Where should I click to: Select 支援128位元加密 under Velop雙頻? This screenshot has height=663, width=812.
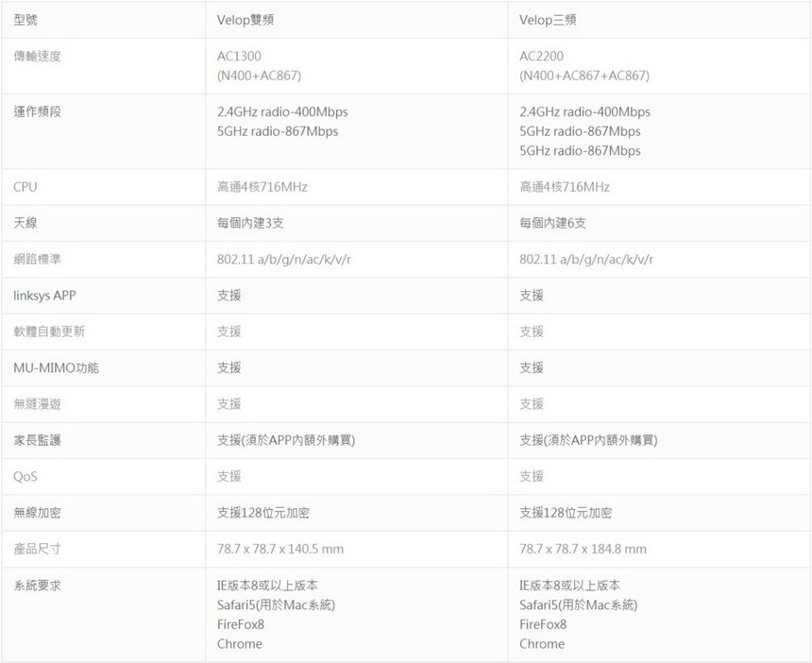tap(263, 513)
